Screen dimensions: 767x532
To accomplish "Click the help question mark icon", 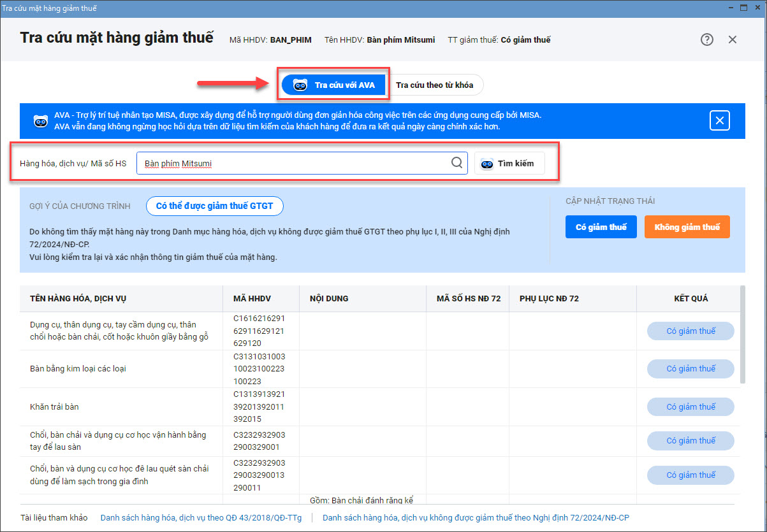I will pos(706,40).
